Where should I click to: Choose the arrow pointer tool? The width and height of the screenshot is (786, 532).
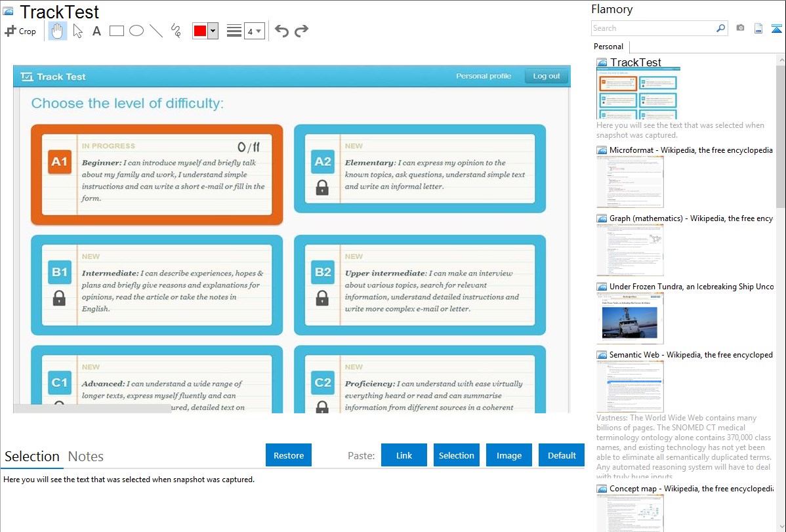(x=77, y=31)
